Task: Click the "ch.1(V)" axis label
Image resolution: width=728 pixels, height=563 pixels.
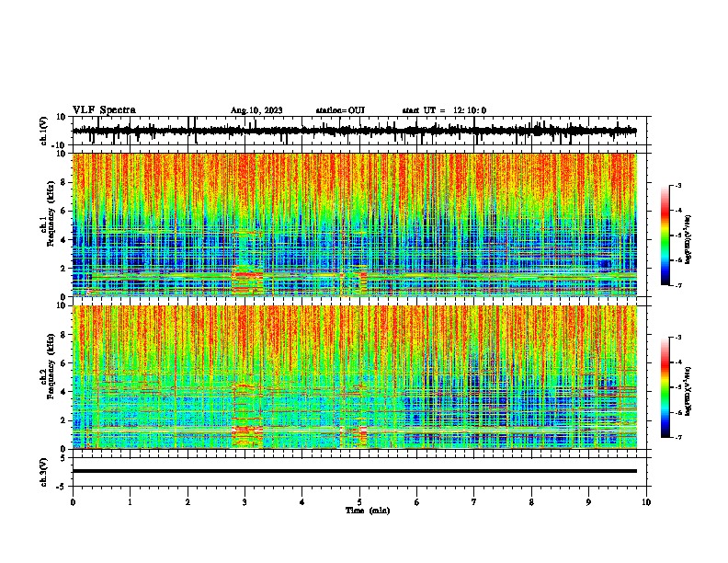Action: [44, 131]
